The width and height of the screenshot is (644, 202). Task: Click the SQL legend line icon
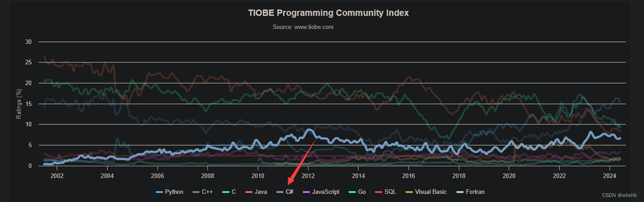(382, 192)
